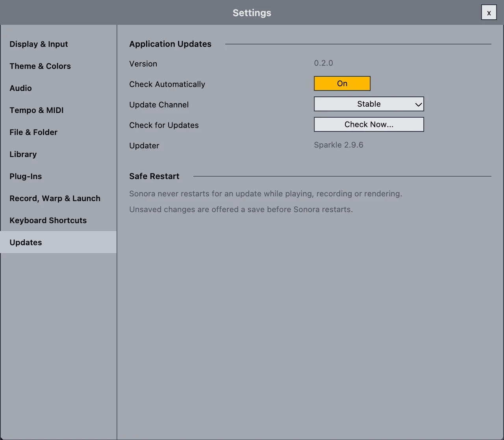Close the Settings window
This screenshot has width=504, height=440.
pos(489,13)
